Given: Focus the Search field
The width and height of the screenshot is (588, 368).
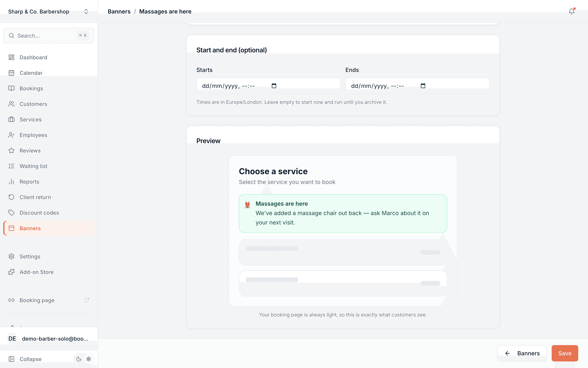Looking at the screenshot, I should coord(49,36).
